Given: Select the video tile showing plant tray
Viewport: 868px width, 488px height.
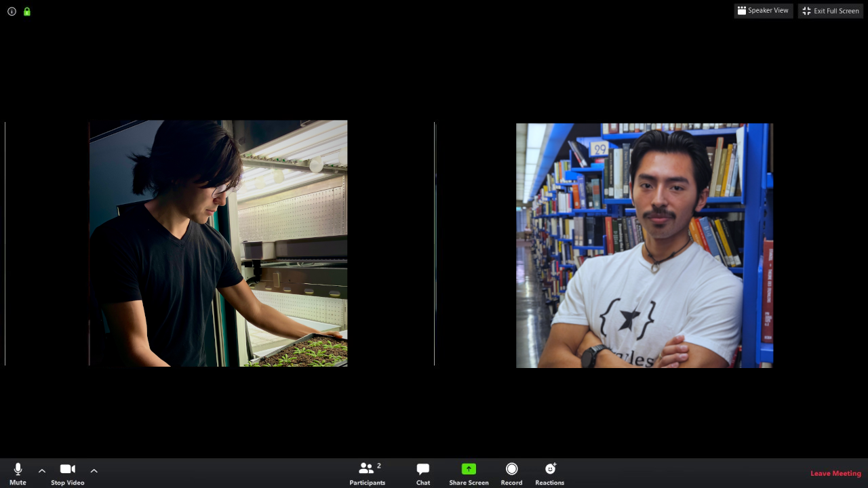Looking at the screenshot, I should (x=218, y=243).
